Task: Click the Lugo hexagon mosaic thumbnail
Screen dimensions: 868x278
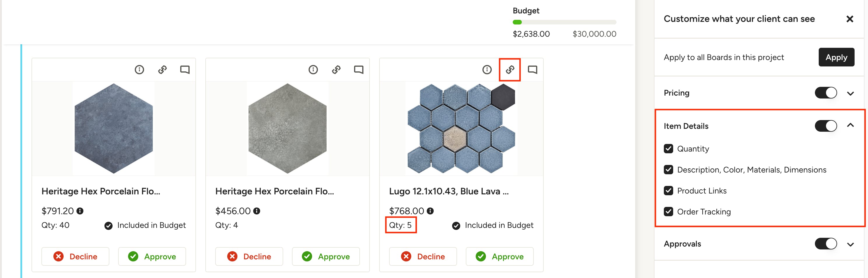Action: point(461,129)
